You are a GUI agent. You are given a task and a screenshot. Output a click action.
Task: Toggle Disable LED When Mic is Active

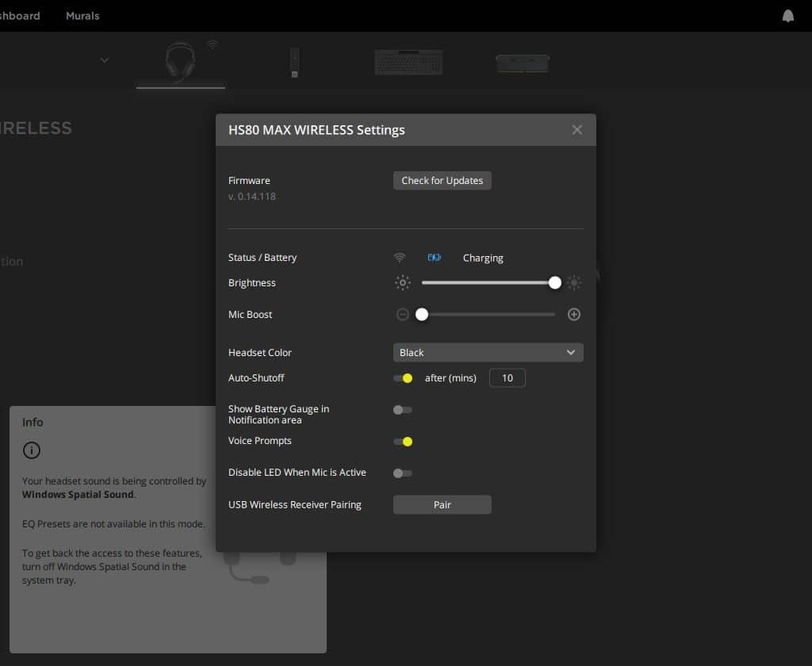[x=403, y=473]
